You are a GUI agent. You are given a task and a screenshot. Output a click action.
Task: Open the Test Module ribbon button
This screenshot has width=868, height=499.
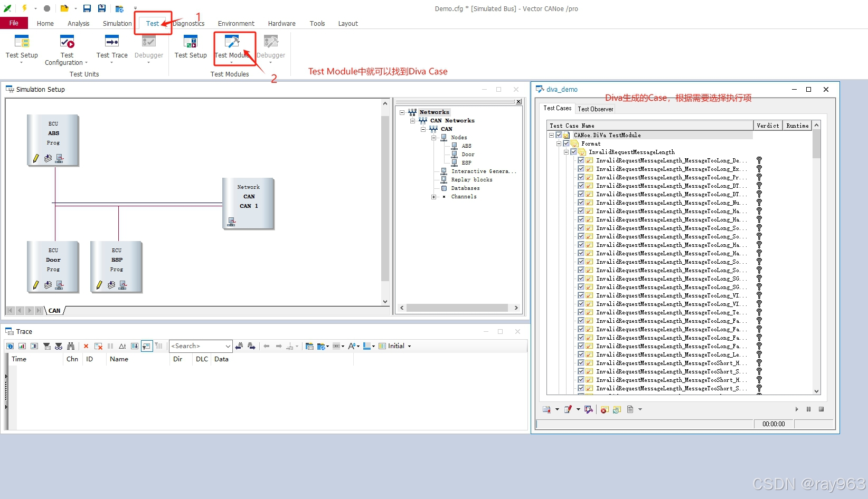click(232, 49)
